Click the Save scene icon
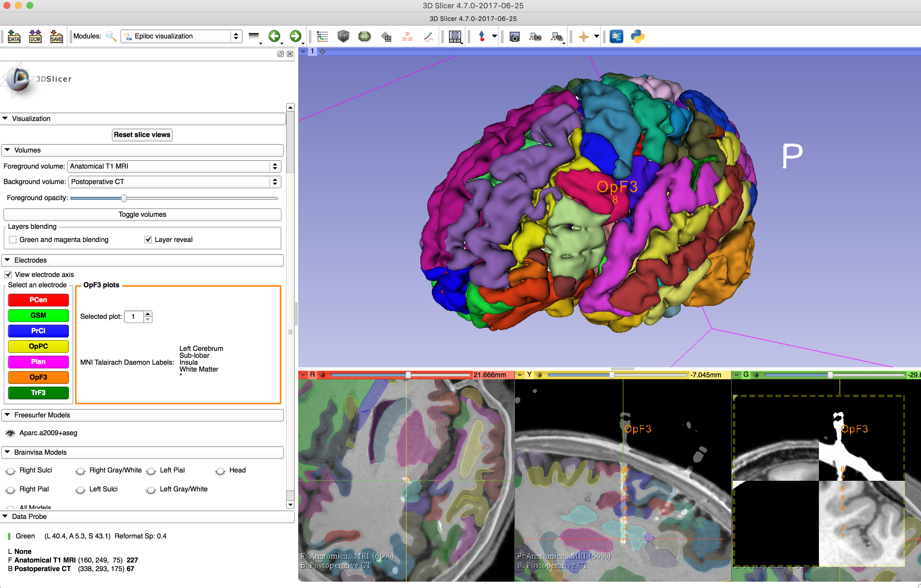The image size is (921, 588). [x=56, y=36]
